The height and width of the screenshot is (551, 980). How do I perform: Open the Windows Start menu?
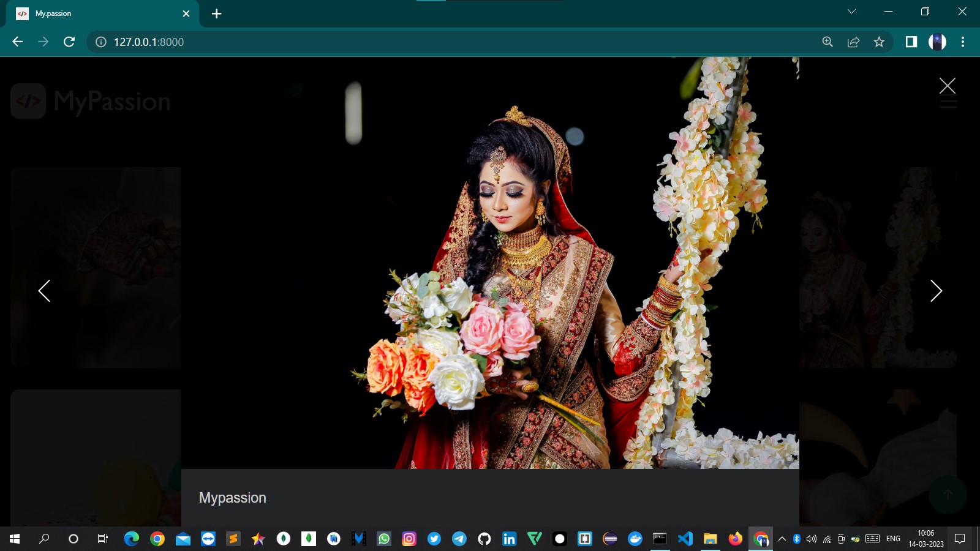pos(15,539)
